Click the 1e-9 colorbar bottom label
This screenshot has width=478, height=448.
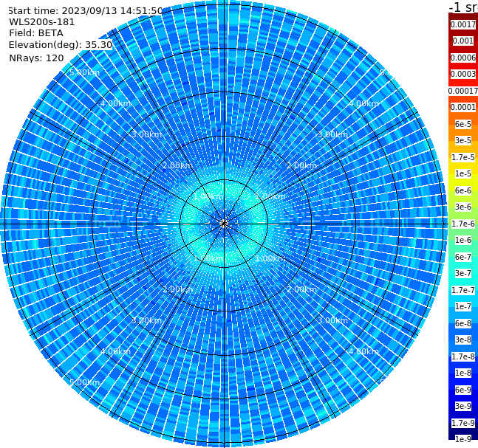463,439
